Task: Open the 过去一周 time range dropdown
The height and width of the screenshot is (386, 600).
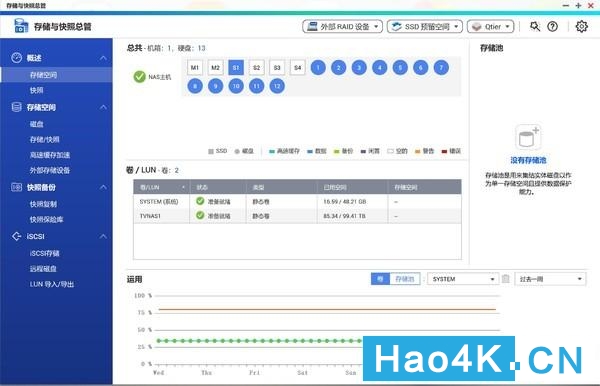Action: (550, 279)
